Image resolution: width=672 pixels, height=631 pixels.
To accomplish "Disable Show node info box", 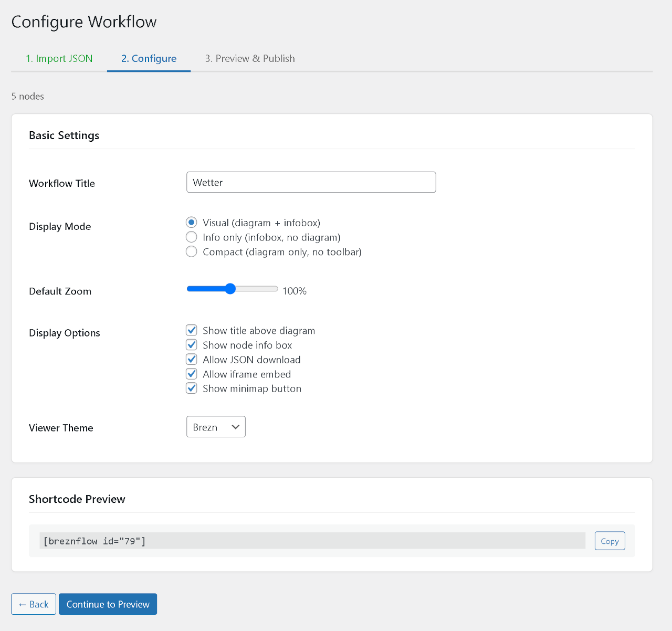I will (x=192, y=344).
